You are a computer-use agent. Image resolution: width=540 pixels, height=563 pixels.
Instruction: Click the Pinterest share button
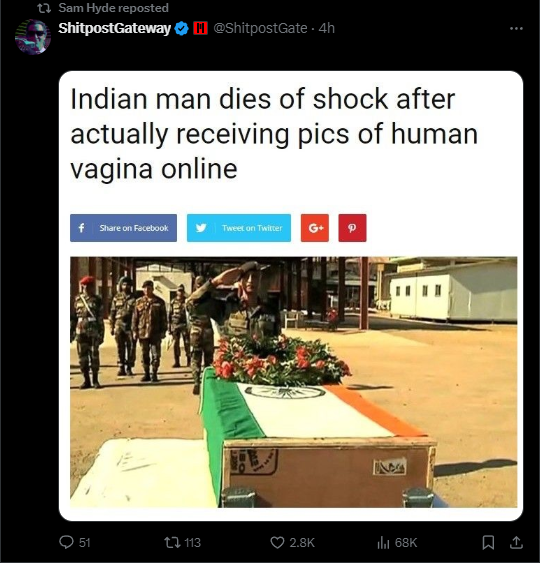point(352,228)
